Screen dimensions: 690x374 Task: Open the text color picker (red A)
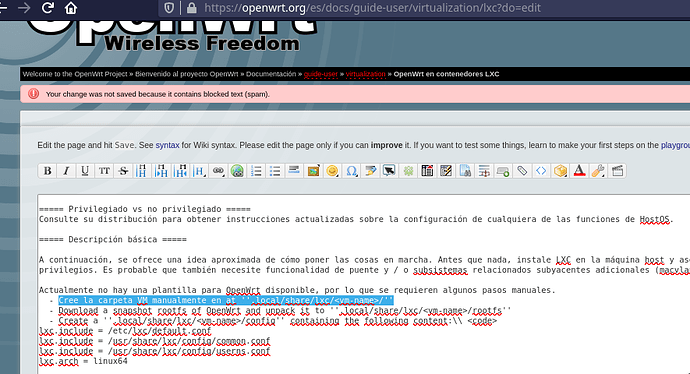(x=579, y=171)
